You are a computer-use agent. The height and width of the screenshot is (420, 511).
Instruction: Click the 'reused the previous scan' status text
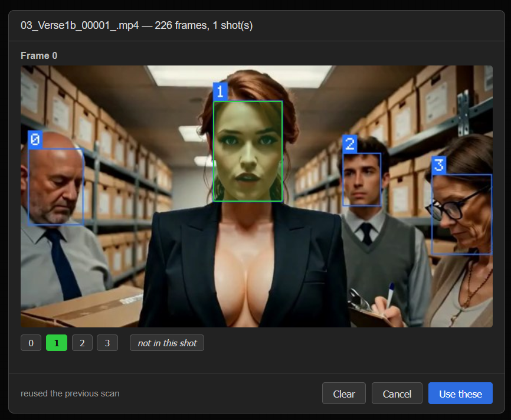click(70, 393)
